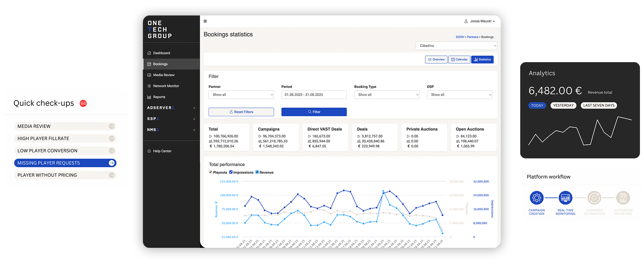
Task: Select the Last Seven Days analytics range
Action: (x=599, y=105)
